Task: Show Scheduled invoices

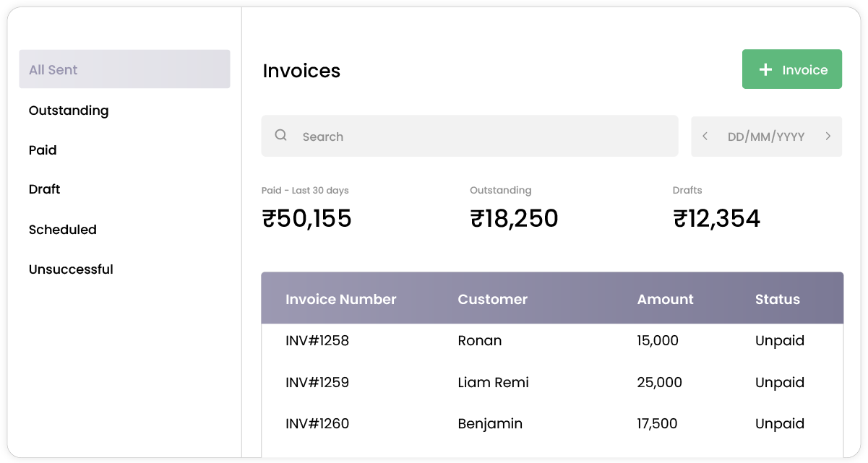Action: click(63, 230)
